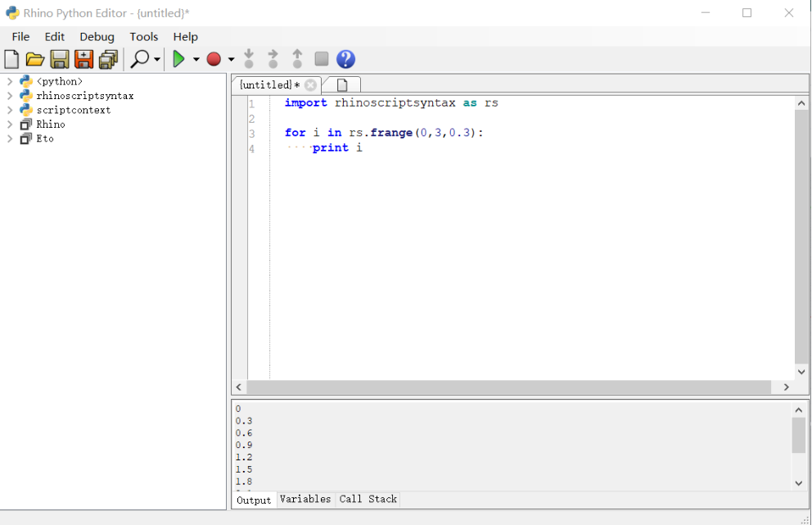
Task: Click the editor horizontal scrollbar left arrow
Action: [239, 387]
